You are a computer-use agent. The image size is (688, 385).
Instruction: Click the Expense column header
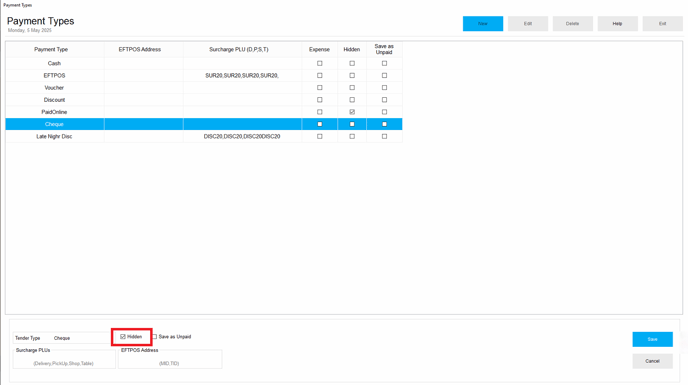(319, 50)
